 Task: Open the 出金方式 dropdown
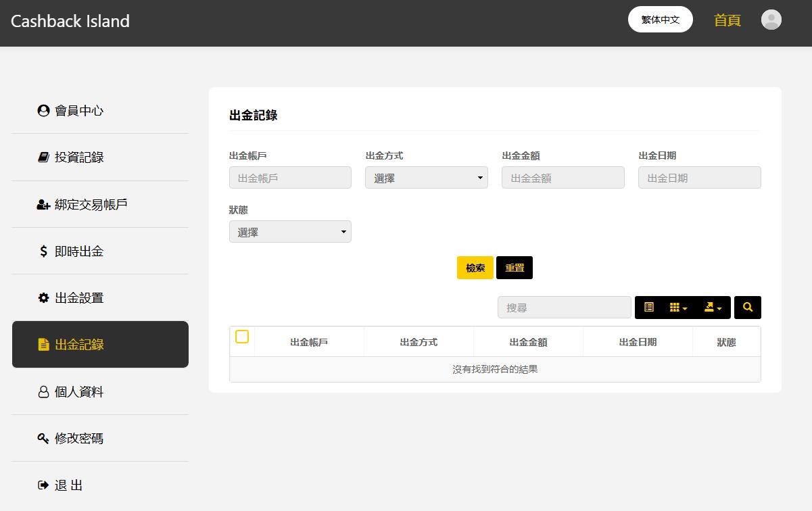tap(427, 178)
